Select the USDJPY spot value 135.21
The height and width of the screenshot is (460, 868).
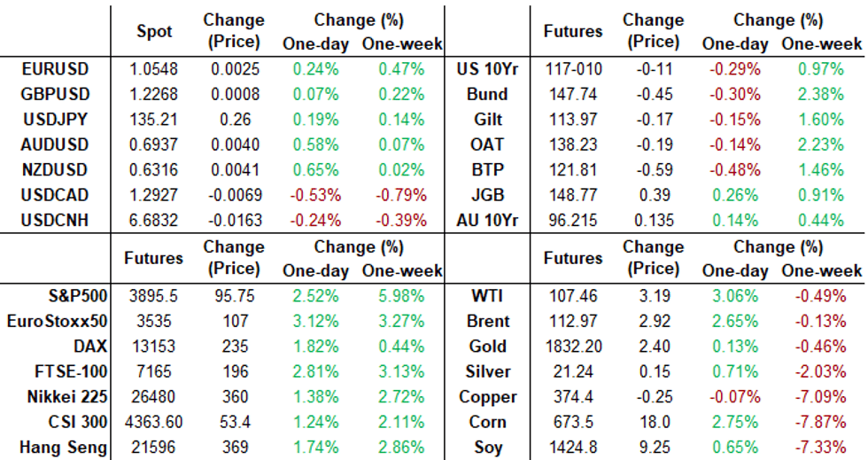click(154, 119)
